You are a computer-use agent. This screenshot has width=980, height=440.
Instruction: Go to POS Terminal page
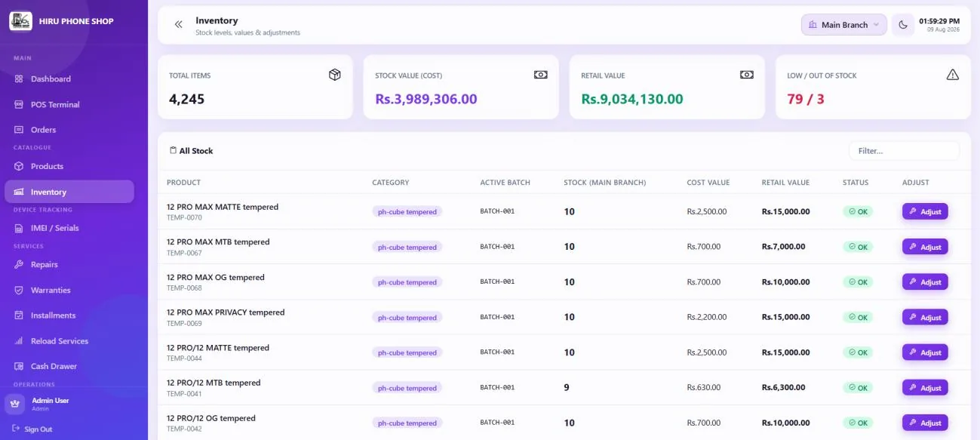click(69, 104)
